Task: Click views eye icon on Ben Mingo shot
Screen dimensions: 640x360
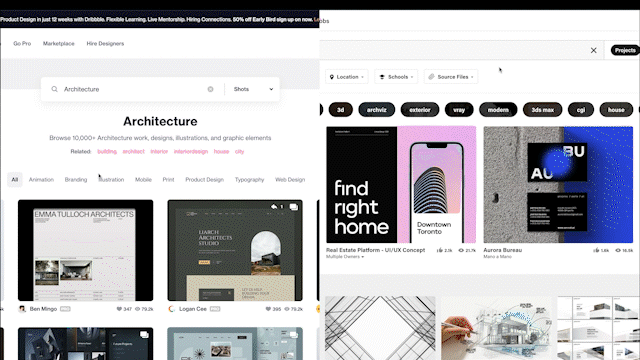Action: [x=138, y=309]
